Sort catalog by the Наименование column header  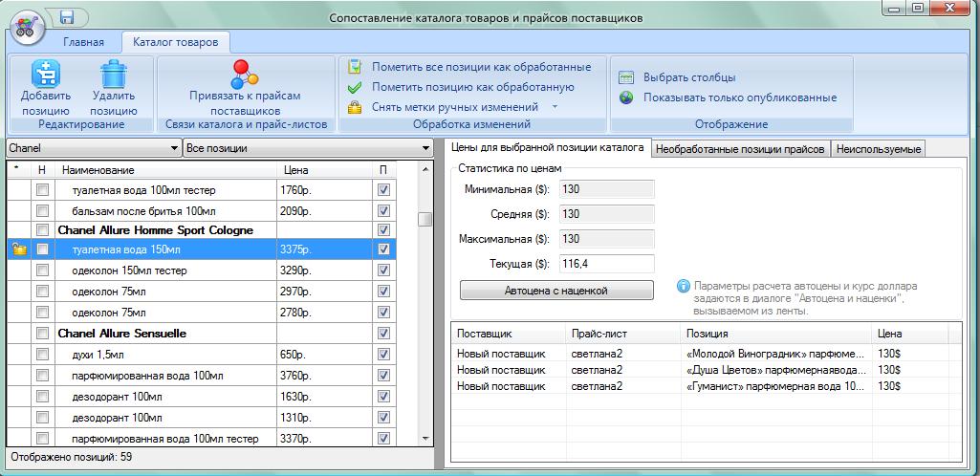point(167,170)
